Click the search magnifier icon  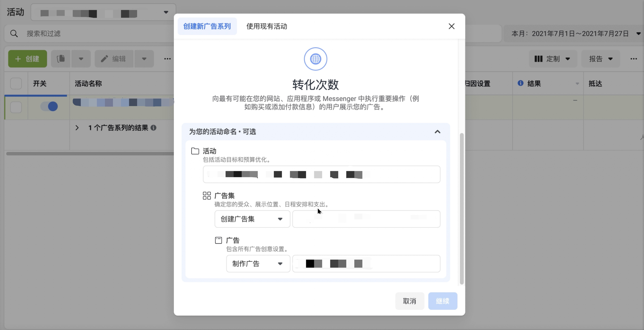point(14,33)
